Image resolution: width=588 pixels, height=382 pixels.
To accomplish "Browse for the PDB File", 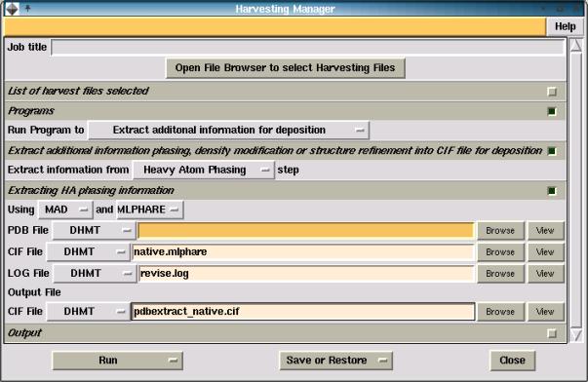I will point(500,231).
